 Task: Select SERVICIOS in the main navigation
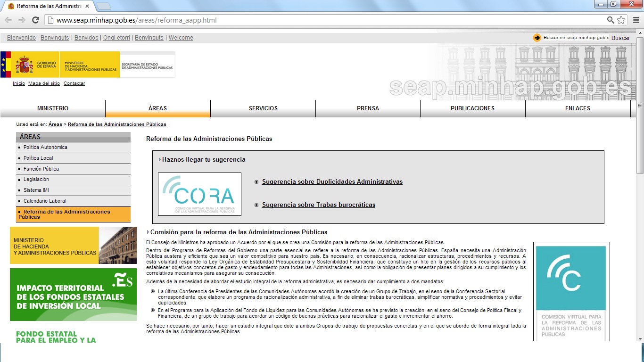(x=263, y=108)
